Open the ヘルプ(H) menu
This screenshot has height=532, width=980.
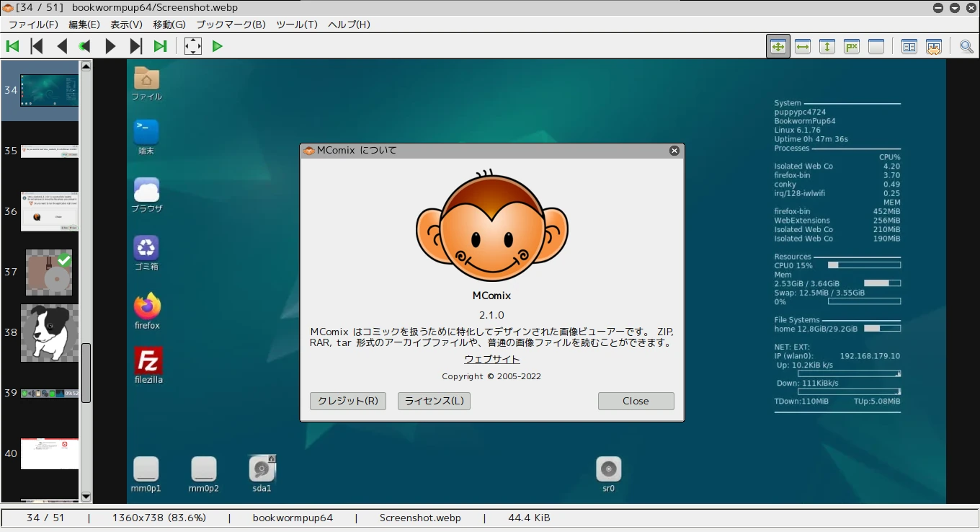349,25
